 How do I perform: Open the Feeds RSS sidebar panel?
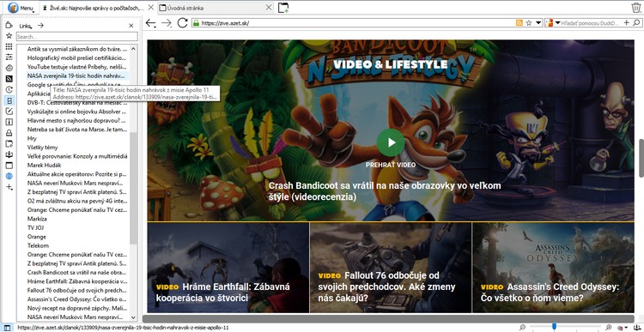(9, 79)
